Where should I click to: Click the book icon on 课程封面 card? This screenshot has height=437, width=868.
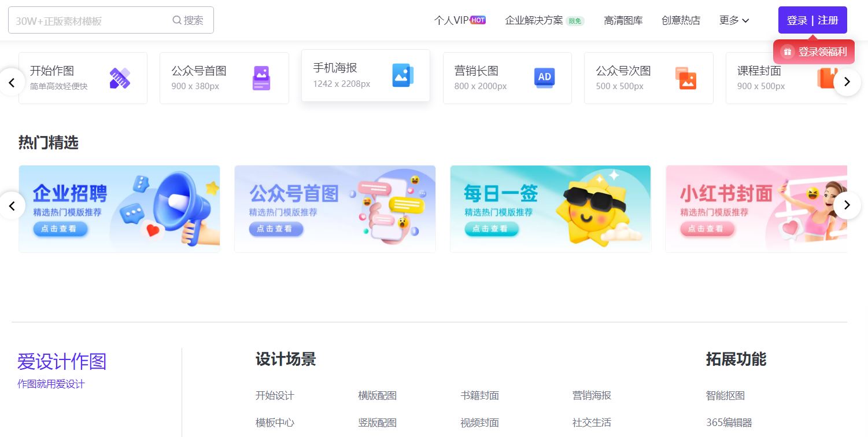coord(828,78)
